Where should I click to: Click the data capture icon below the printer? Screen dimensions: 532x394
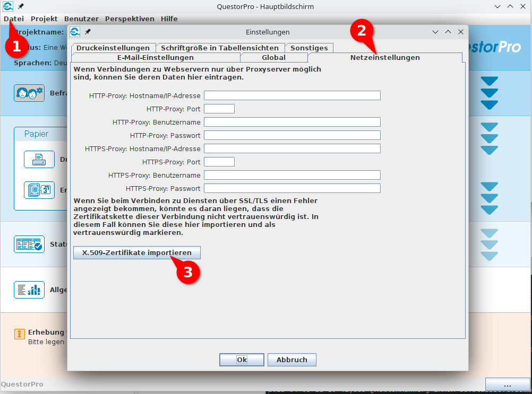pos(39,190)
